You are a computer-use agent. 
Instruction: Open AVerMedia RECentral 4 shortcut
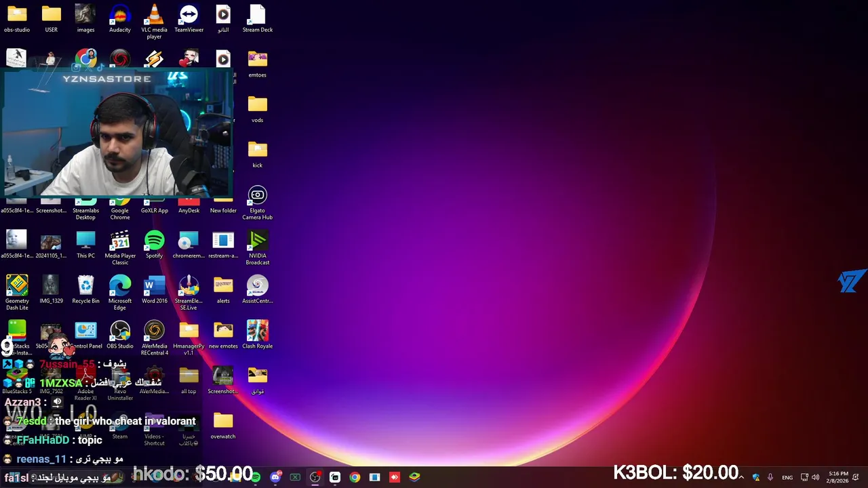pyautogui.click(x=154, y=338)
